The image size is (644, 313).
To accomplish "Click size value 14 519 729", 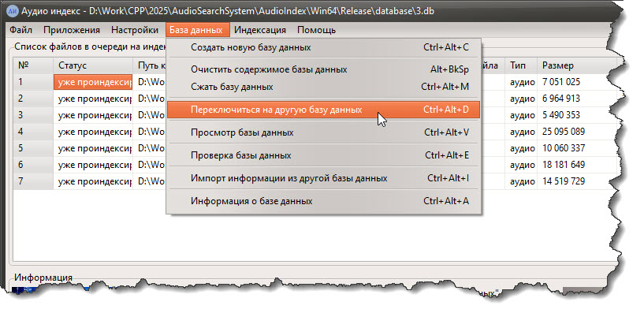I will coord(564,181).
